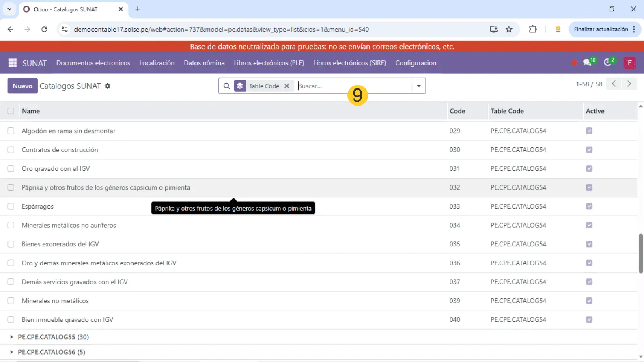Check the Algodón en rama sin desmontar row

[x=11, y=131]
